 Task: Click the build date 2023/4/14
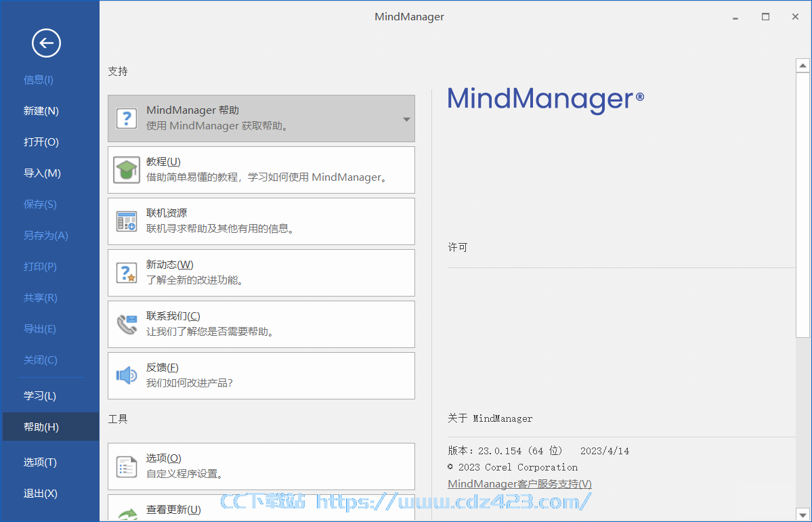point(605,451)
